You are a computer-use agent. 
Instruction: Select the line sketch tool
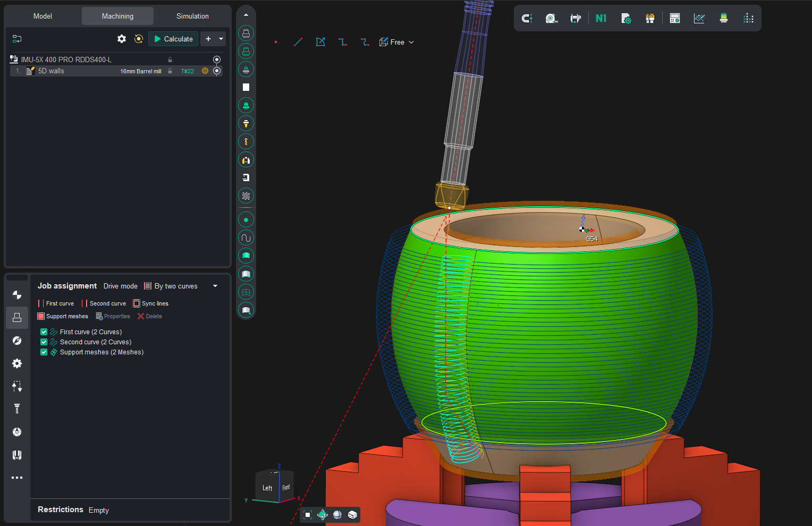coord(298,42)
